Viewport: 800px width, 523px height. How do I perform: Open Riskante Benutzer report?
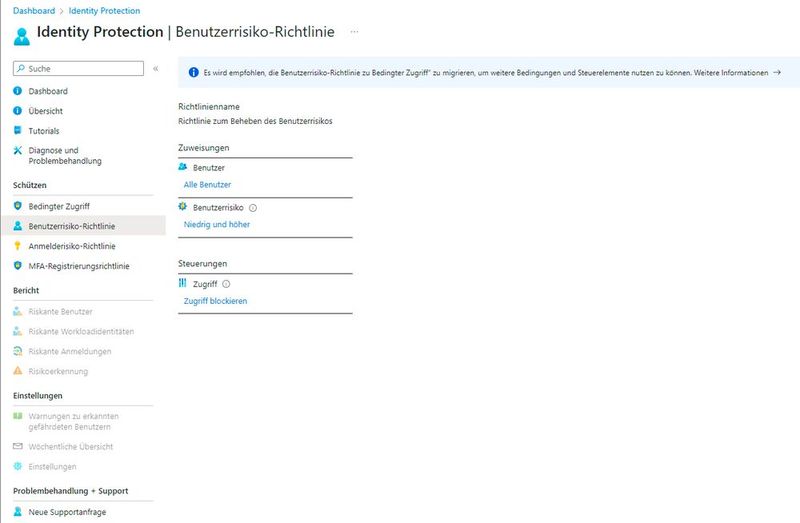click(x=61, y=311)
